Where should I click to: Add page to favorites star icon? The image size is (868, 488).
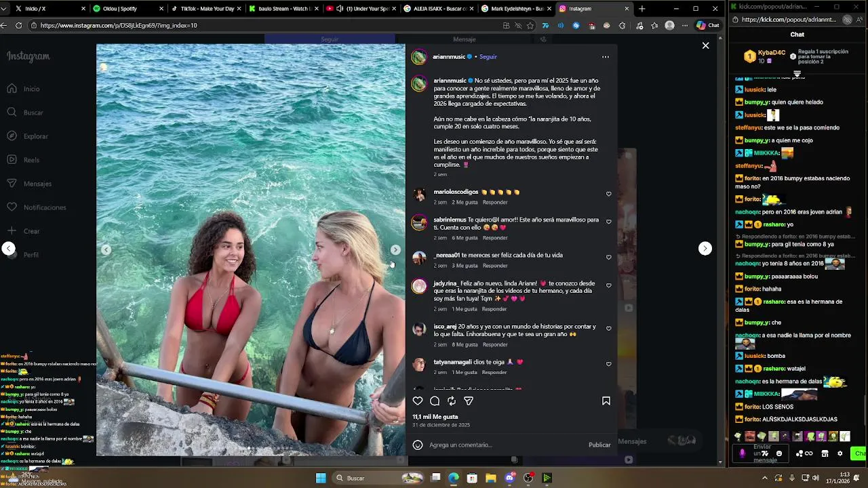coord(530,25)
